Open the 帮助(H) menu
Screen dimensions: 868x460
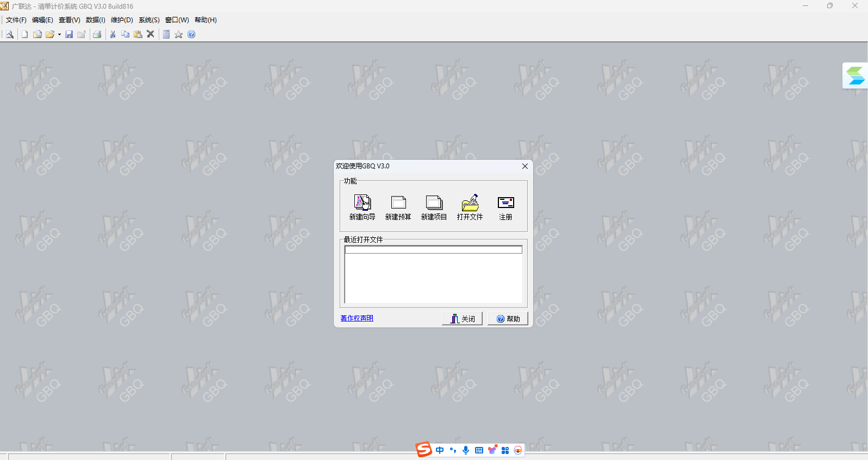point(205,20)
